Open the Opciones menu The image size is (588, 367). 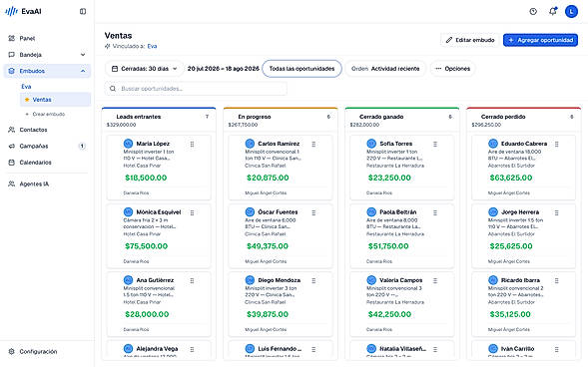(452, 69)
